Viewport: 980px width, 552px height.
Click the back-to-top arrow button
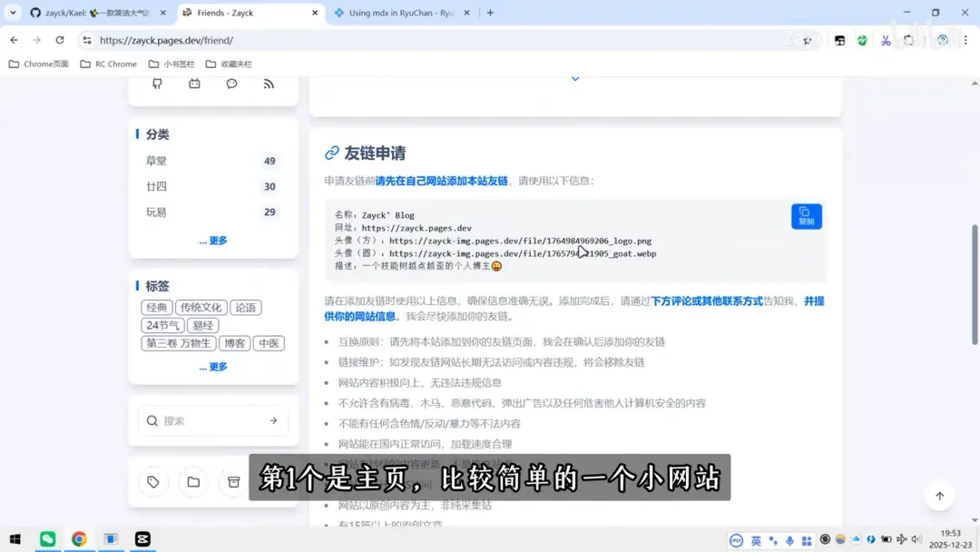point(939,495)
